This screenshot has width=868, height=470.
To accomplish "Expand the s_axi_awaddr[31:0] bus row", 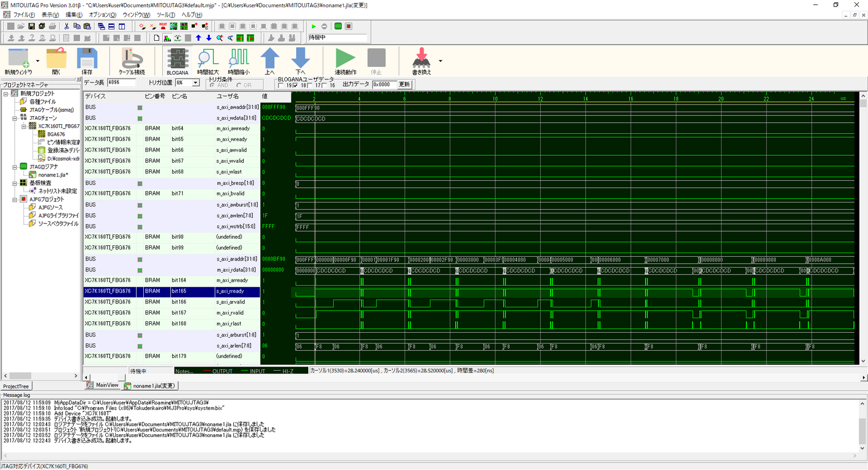I will point(140,107).
